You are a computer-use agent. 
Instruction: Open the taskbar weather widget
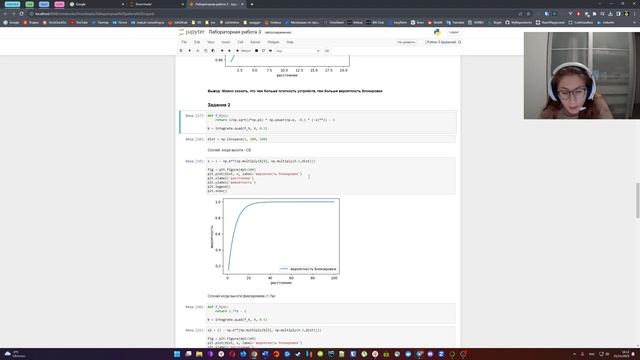click(x=14, y=354)
